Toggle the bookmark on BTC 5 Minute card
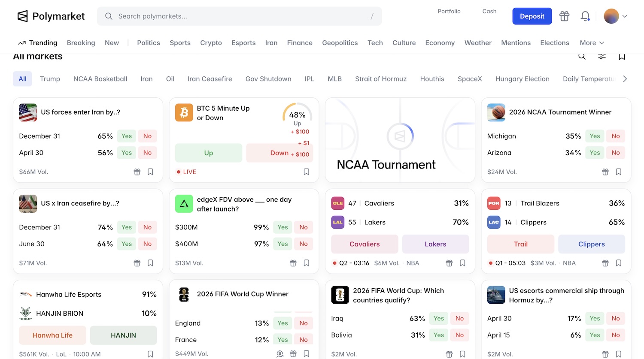 coord(307,172)
